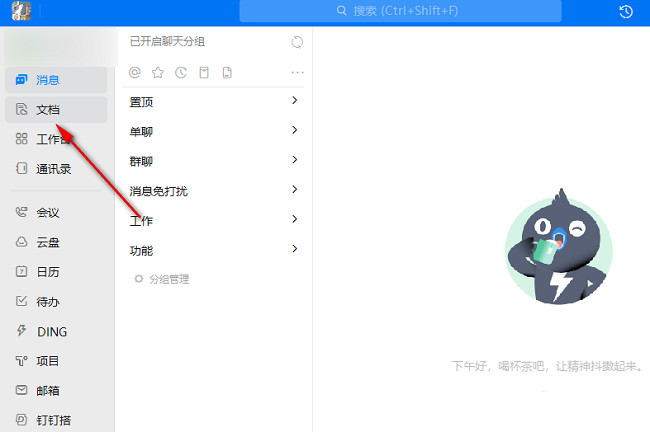
Task: Open 文档 in the sidebar
Action: 56,110
